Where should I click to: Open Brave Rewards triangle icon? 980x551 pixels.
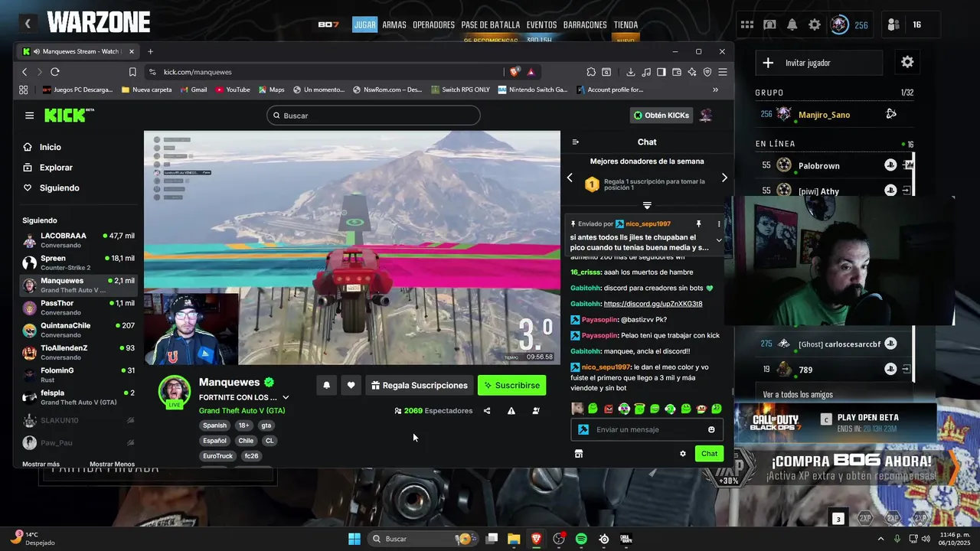pos(531,72)
